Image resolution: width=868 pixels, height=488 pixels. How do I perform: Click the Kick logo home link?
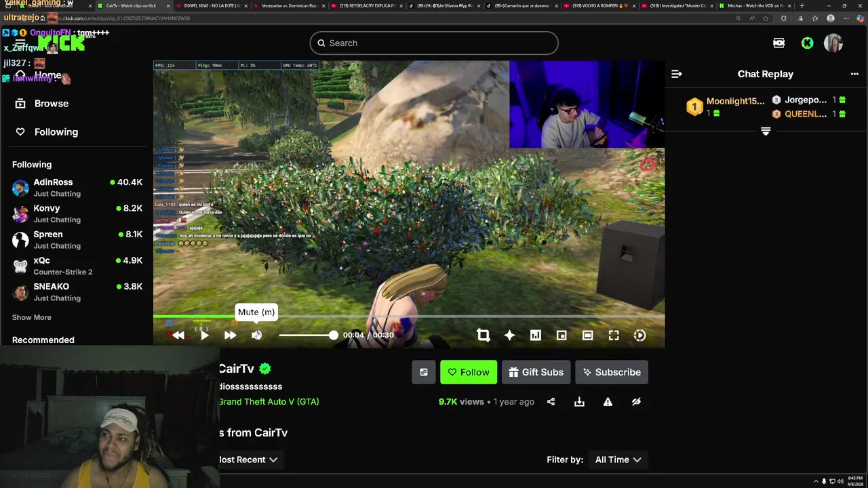[x=61, y=43]
